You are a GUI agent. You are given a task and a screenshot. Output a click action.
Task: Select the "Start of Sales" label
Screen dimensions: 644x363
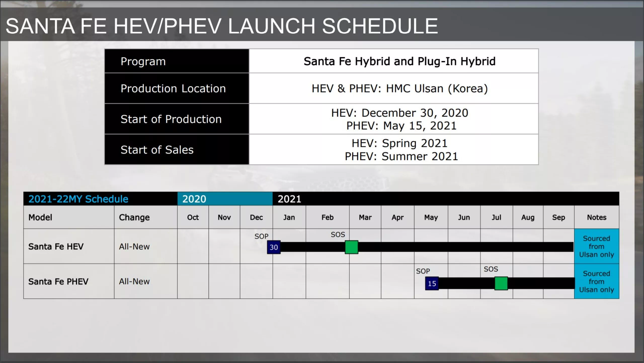[157, 150]
